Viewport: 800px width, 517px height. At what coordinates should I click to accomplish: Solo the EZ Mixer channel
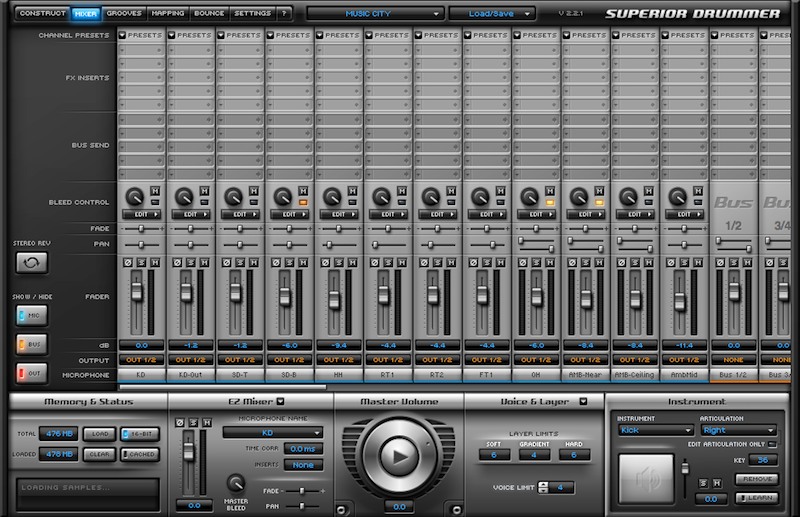click(193, 423)
